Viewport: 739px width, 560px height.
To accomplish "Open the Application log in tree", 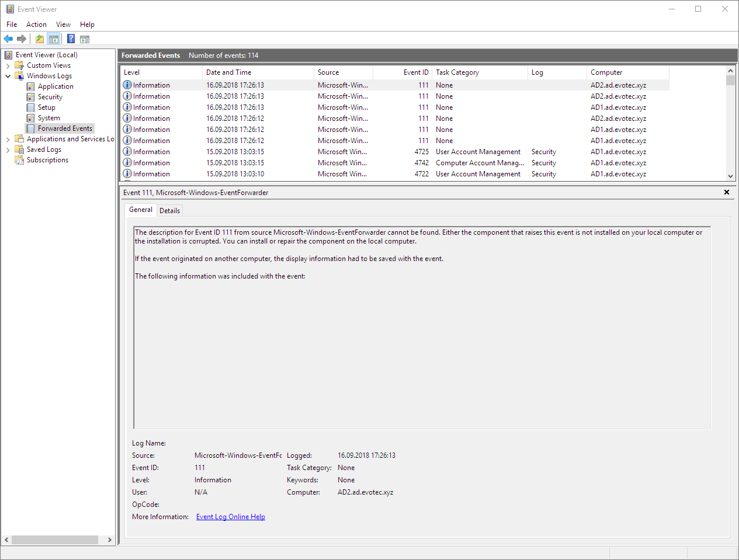I will 55,86.
